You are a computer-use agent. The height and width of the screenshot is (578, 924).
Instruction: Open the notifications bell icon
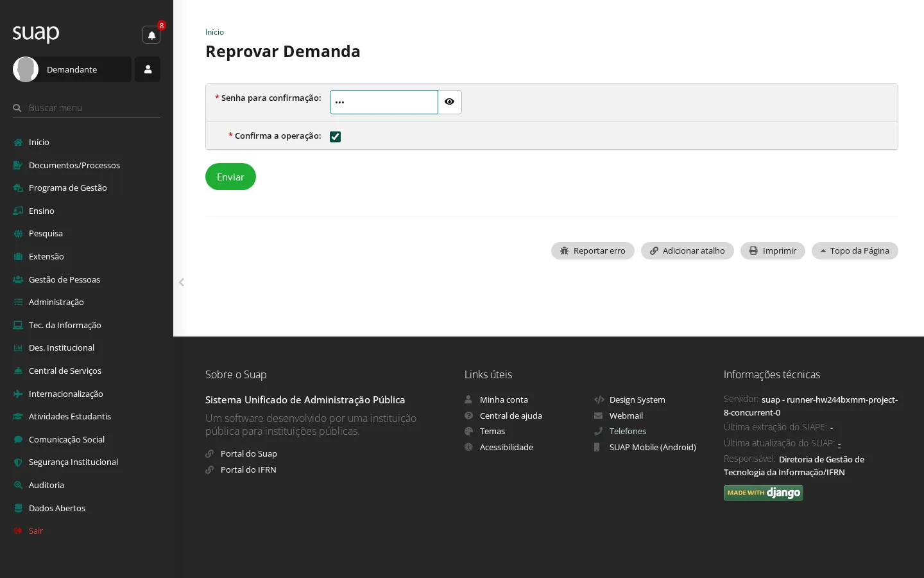[x=151, y=35]
